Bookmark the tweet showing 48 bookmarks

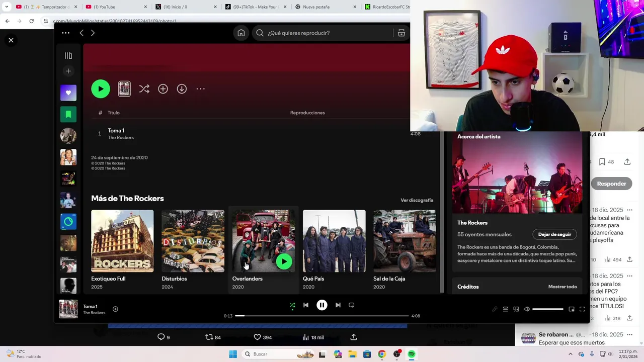pos(602,162)
